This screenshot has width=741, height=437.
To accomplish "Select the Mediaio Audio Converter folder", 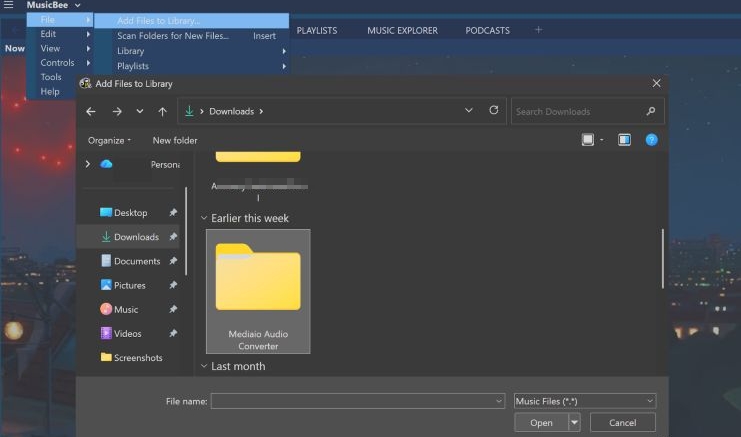I will pyautogui.click(x=258, y=291).
